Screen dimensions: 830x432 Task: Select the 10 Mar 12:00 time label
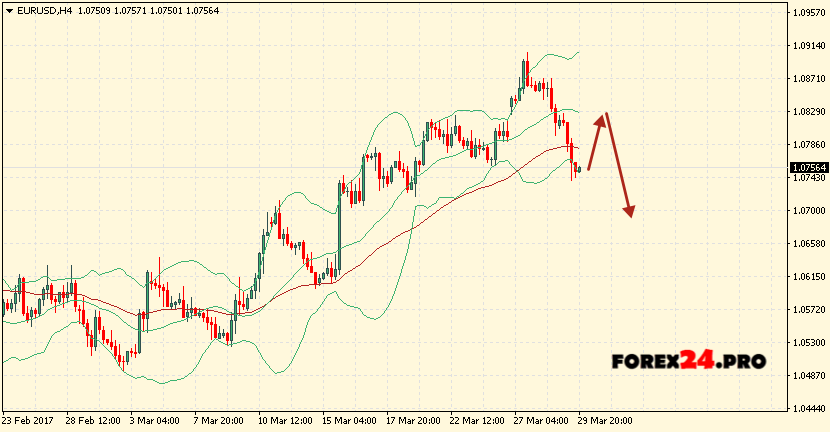(x=286, y=420)
